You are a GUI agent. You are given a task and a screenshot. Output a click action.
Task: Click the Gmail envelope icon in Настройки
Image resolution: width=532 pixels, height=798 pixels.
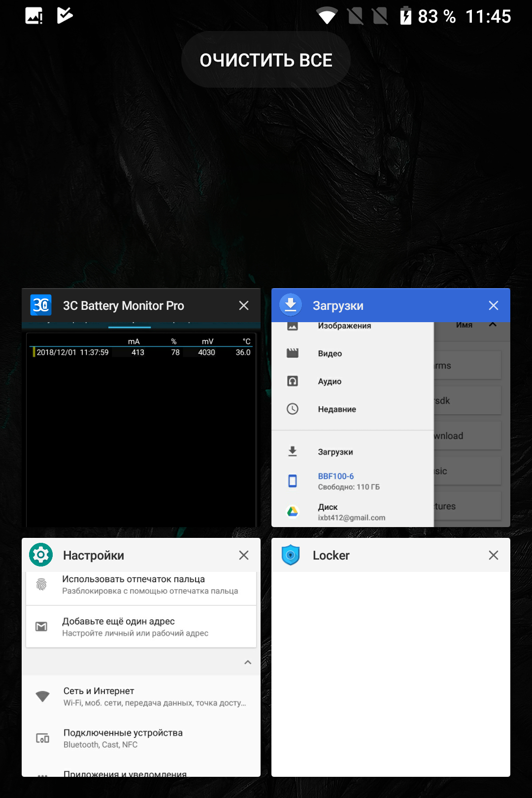[x=41, y=627]
